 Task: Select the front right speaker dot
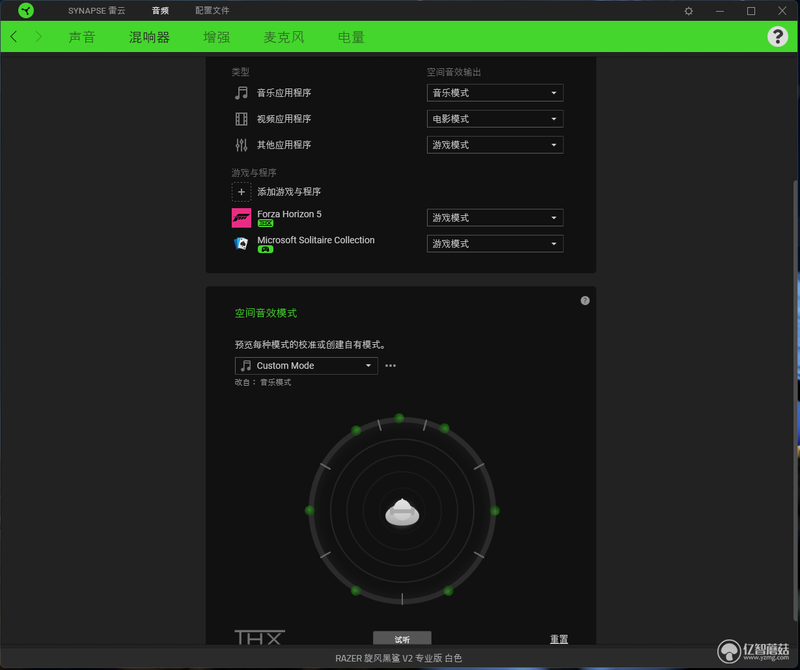pyautogui.click(x=444, y=428)
